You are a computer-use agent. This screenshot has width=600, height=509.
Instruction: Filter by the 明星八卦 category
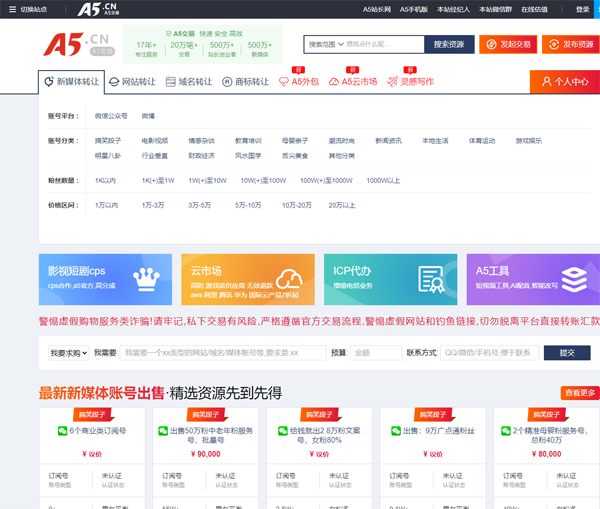(108, 156)
